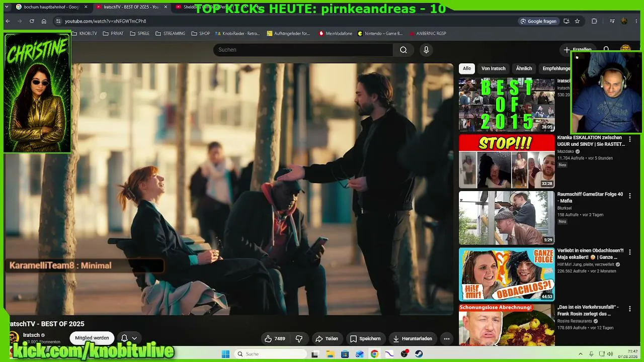
Task: Download the video with Herunterladen
Action: pyautogui.click(x=412, y=339)
